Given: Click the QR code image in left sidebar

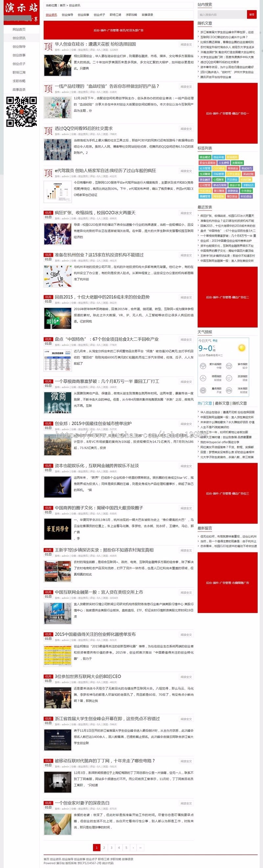Looking at the screenshot, I should pos(22,111).
